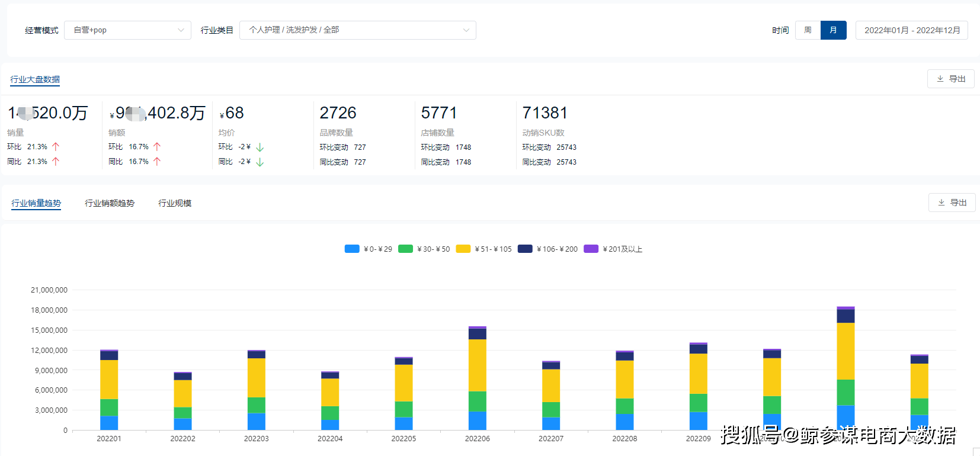Click the 202207 axis label
Viewport: 980px width, 456px height.
(551, 439)
